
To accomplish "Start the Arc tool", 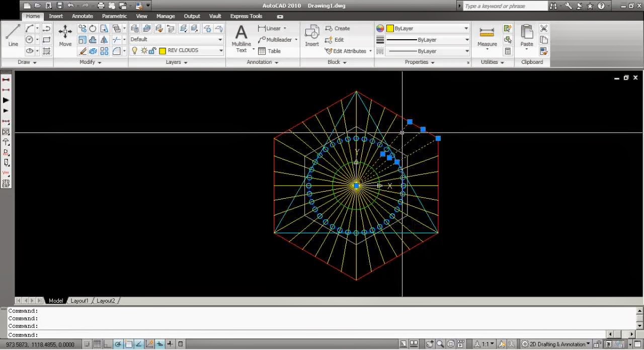I will tap(28, 29).
